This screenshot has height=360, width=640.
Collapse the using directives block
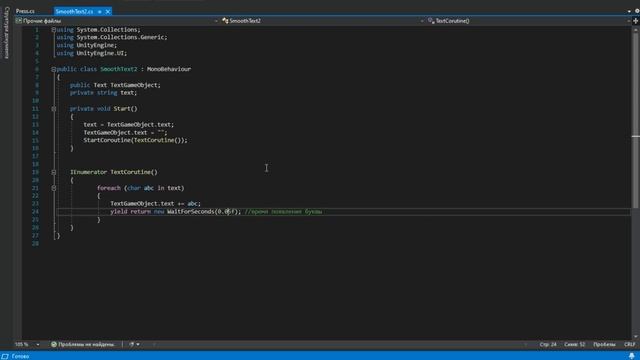click(53, 30)
